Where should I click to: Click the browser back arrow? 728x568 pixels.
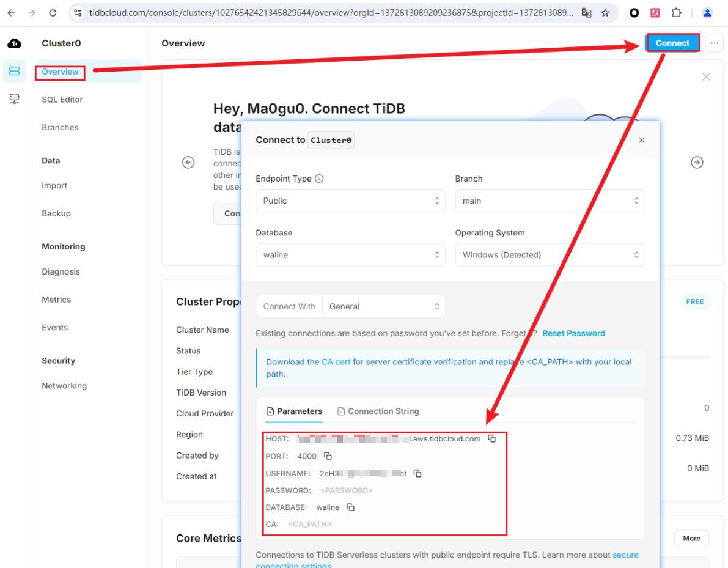pos(11,13)
